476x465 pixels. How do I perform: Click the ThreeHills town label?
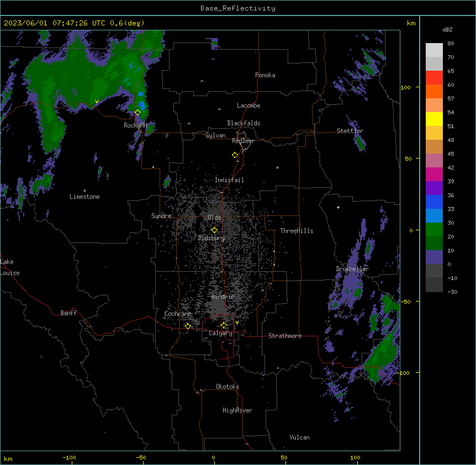(297, 231)
